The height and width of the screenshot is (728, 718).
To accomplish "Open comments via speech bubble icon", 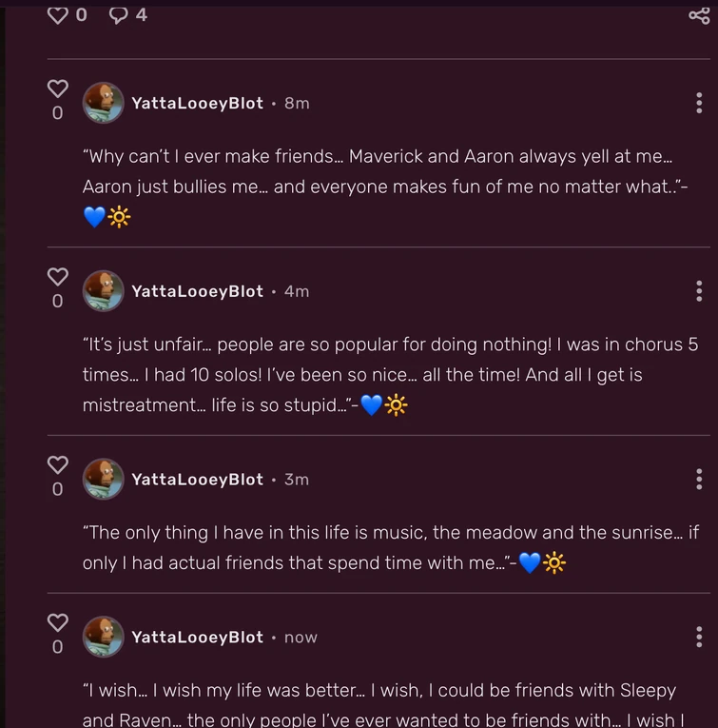I will (x=119, y=14).
